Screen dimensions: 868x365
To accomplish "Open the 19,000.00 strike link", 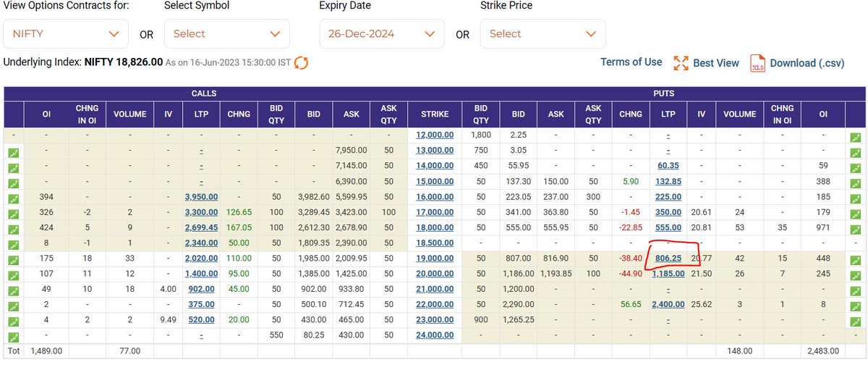I will [x=435, y=259].
